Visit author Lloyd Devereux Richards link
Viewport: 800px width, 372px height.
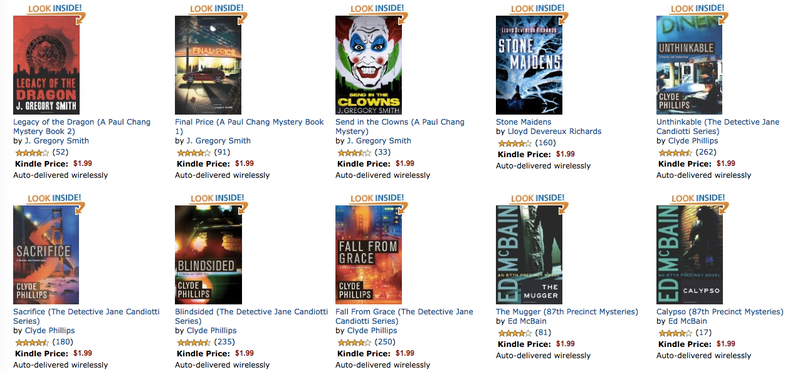[554, 131]
